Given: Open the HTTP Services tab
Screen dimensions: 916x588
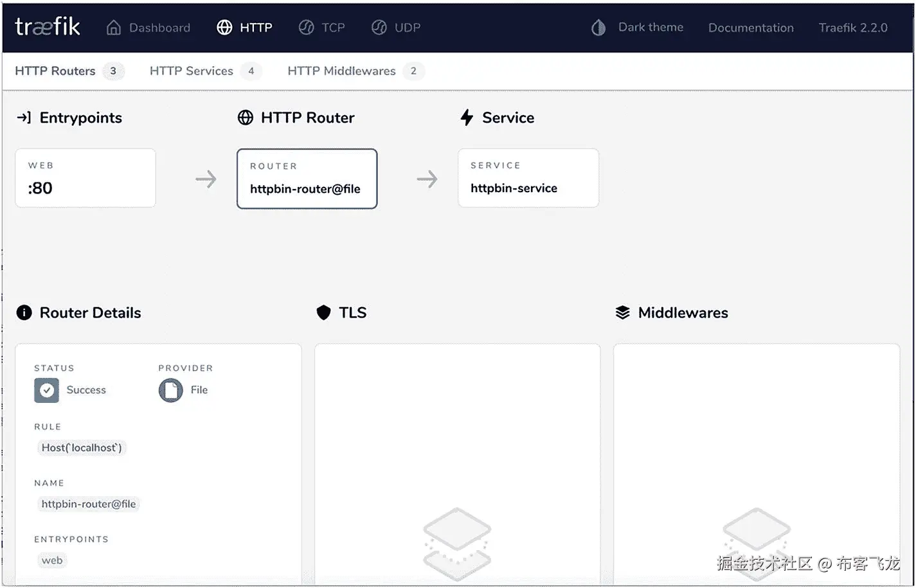Looking at the screenshot, I should tap(192, 71).
